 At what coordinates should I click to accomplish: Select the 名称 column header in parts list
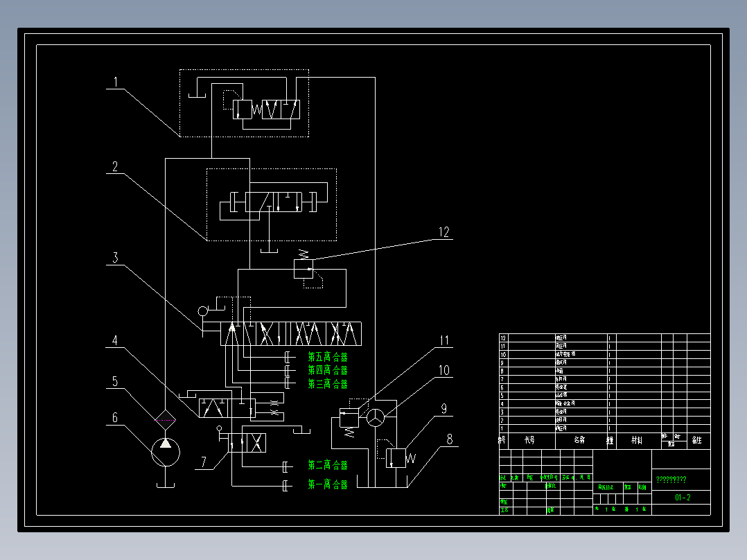pos(579,440)
